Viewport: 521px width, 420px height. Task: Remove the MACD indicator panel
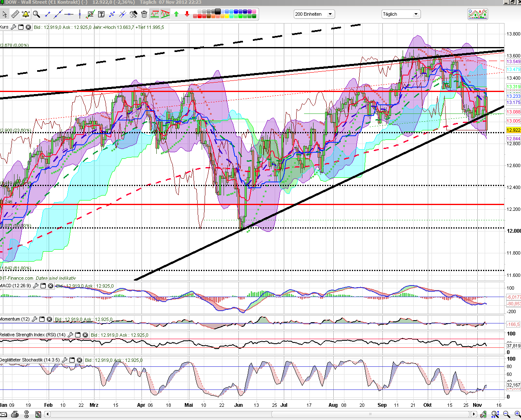[x=50, y=286]
